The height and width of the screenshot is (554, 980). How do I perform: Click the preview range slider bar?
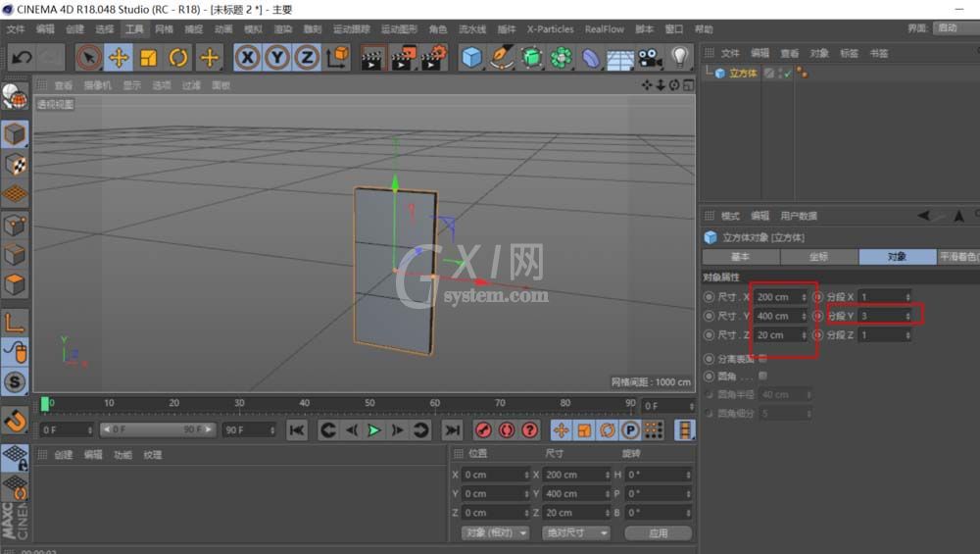pos(158,429)
